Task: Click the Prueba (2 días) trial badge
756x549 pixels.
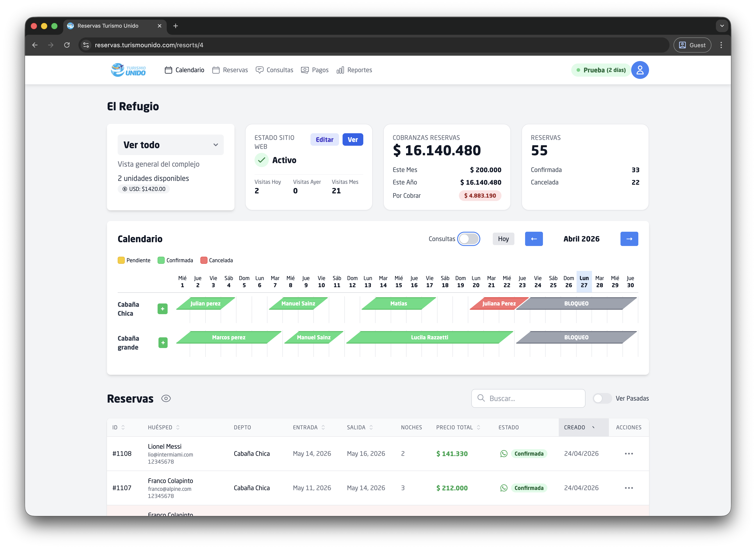Action: coord(601,70)
